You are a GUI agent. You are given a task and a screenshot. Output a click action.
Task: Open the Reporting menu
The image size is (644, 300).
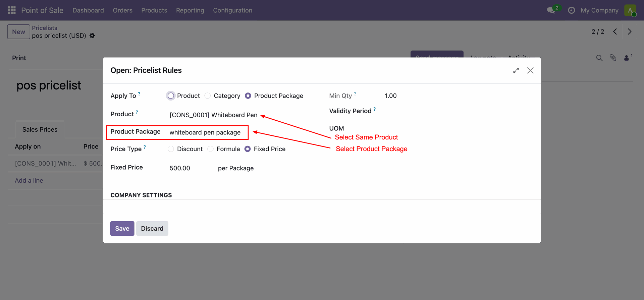click(x=190, y=10)
